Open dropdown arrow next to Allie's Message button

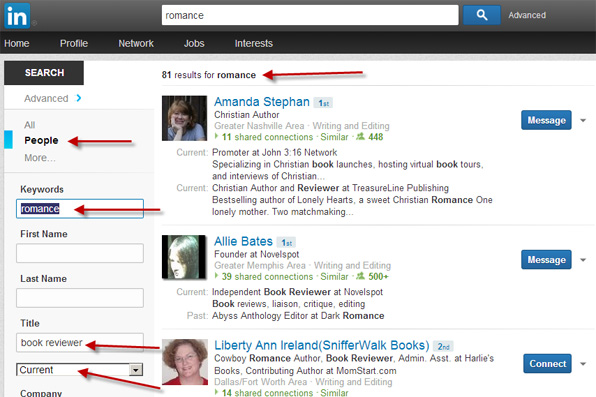pyautogui.click(x=583, y=260)
